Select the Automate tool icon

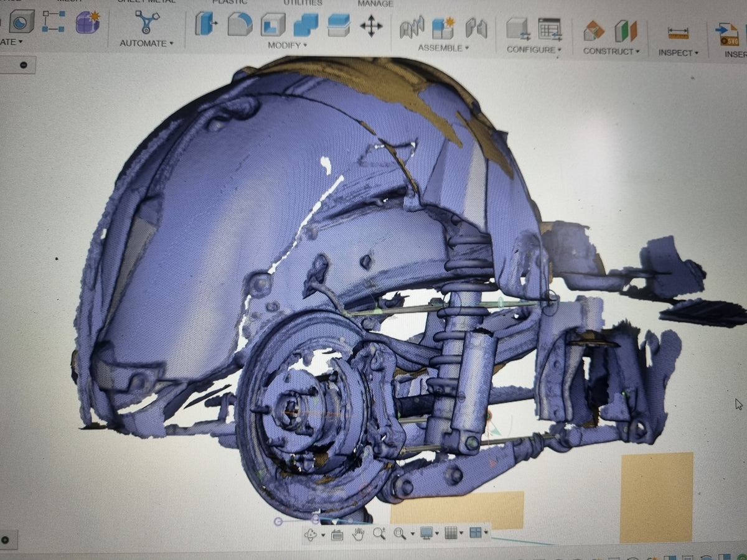[x=147, y=22]
